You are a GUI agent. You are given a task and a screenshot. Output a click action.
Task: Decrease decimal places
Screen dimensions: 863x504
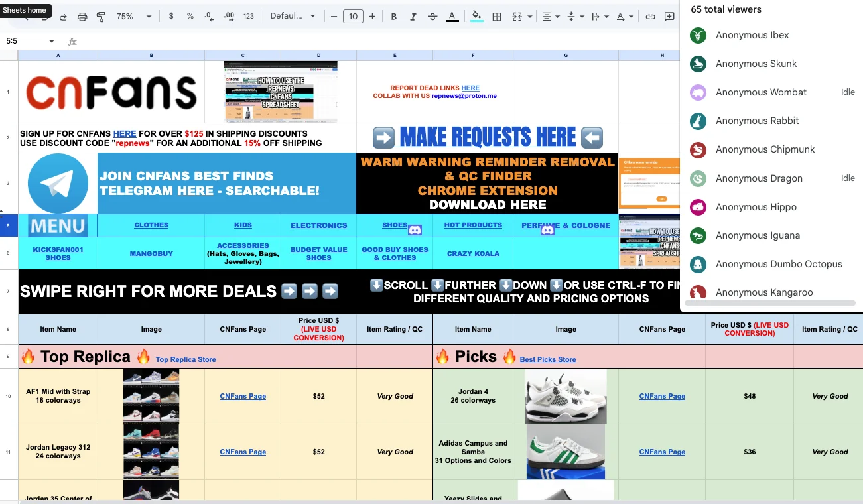(210, 16)
